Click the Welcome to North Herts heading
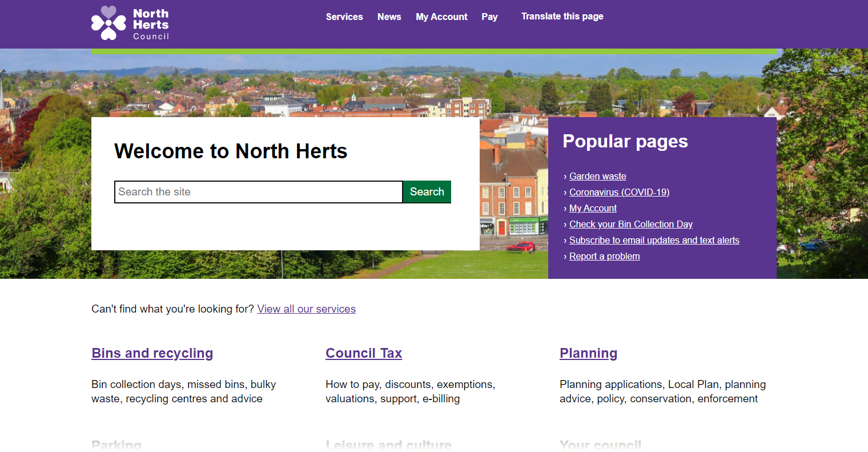The width and height of the screenshot is (868, 452). click(231, 151)
